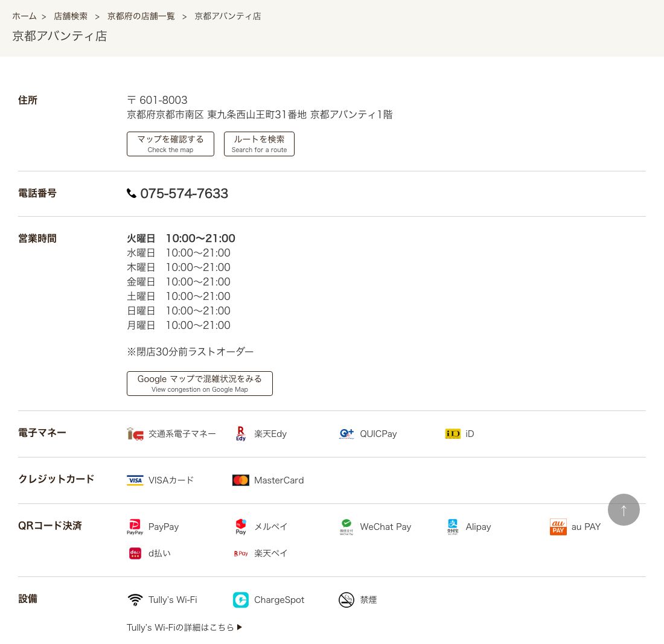Click the phone handset icon
This screenshot has height=644, width=664.
tap(132, 193)
